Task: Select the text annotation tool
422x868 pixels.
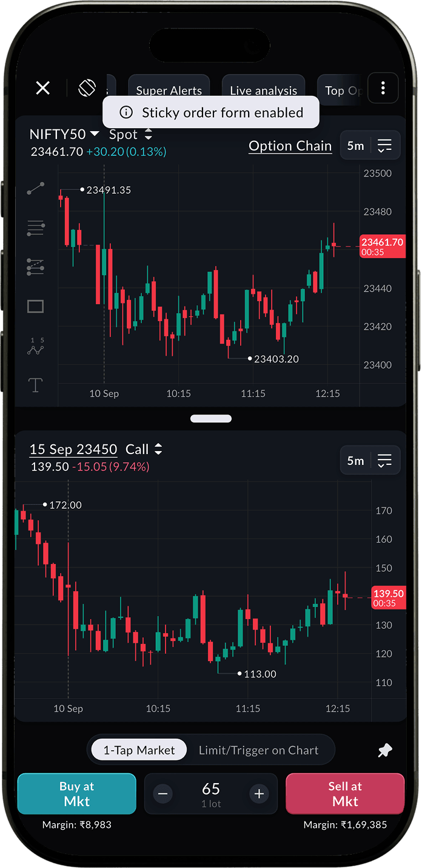Action: click(36, 385)
